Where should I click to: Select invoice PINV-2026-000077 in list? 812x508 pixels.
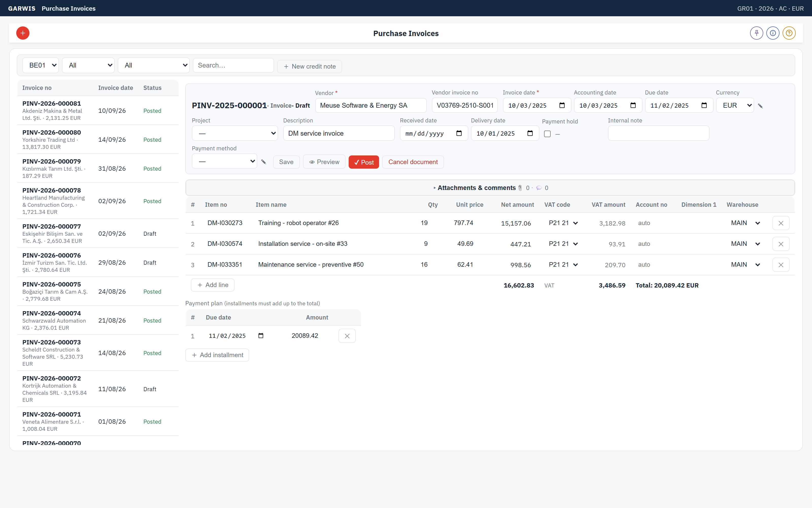click(x=98, y=233)
